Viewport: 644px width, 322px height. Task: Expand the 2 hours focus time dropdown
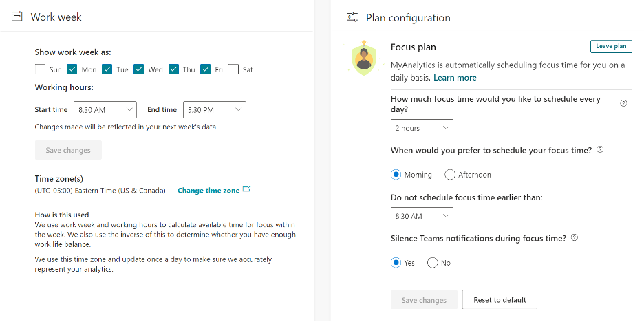point(422,128)
